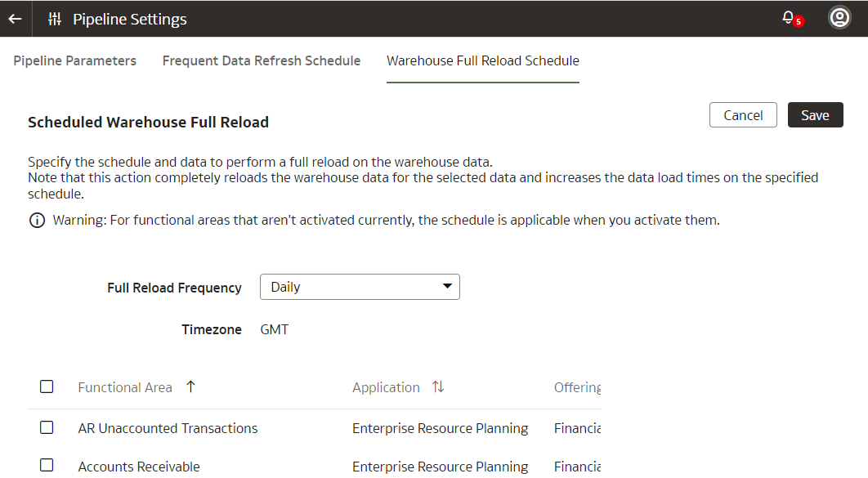
Task: Open the notifications bell
Action: [788, 18]
